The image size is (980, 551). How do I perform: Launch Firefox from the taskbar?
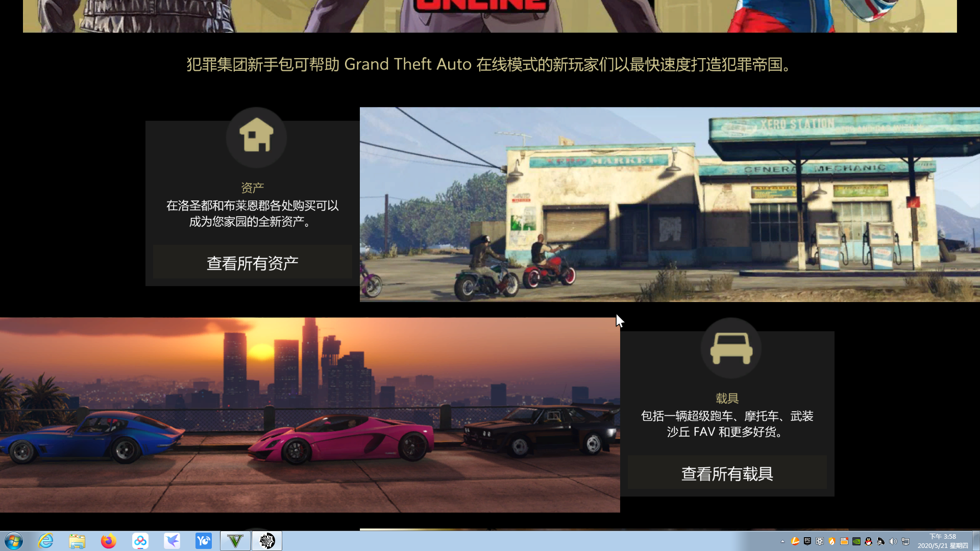click(108, 541)
